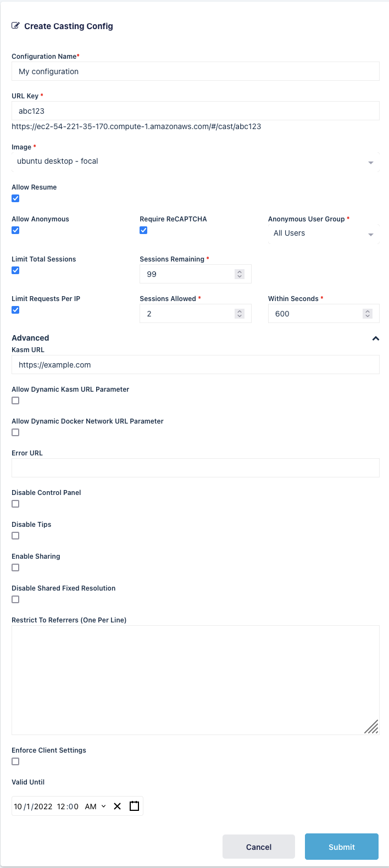Click the edit icon beside Create Casting Config
The image size is (389, 868).
(x=15, y=26)
